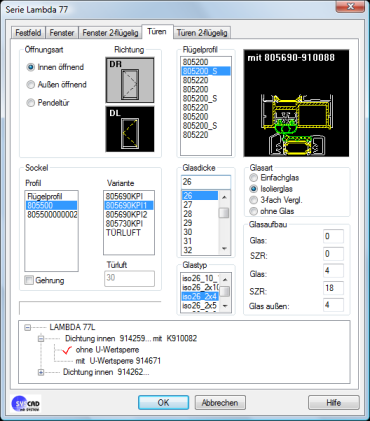The image size is (370, 421).
Task: Select the DR door direction icon
Action: tap(130, 80)
